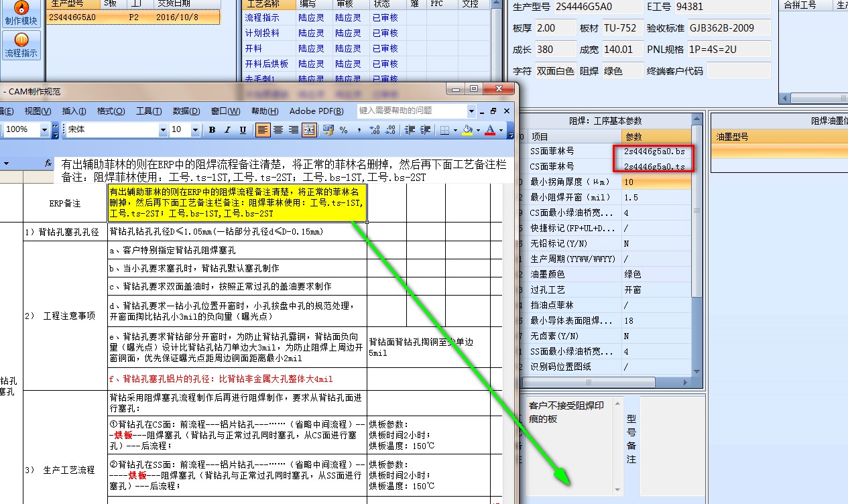Open font name 宋体 dropdown

[x=163, y=129]
